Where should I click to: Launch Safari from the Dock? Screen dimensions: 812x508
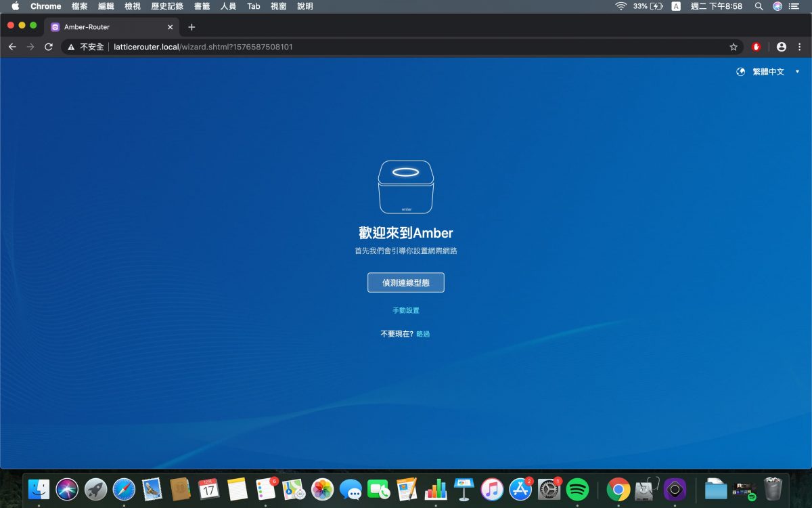coord(124,488)
